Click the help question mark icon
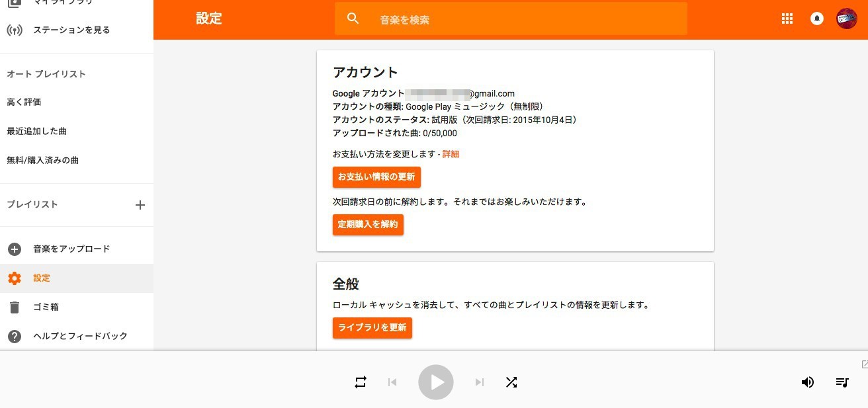This screenshot has height=408, width=868. (15, 337)
